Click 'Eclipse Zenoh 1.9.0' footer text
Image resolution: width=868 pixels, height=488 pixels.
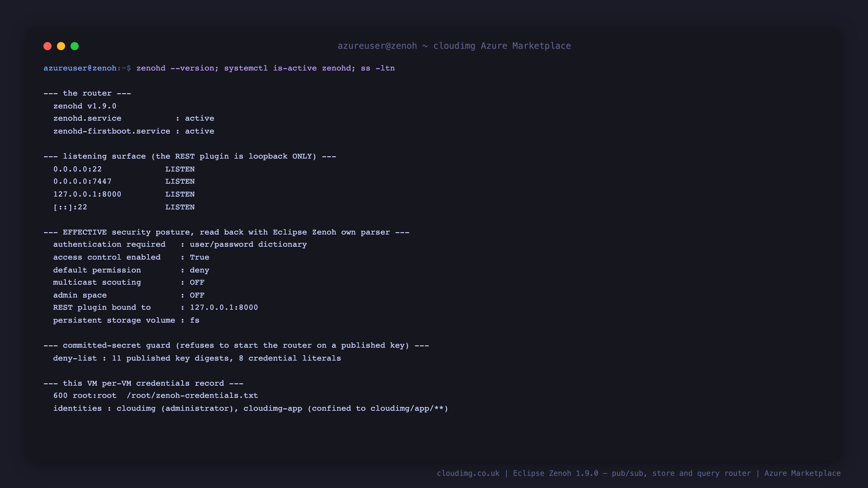coord(555,473)
